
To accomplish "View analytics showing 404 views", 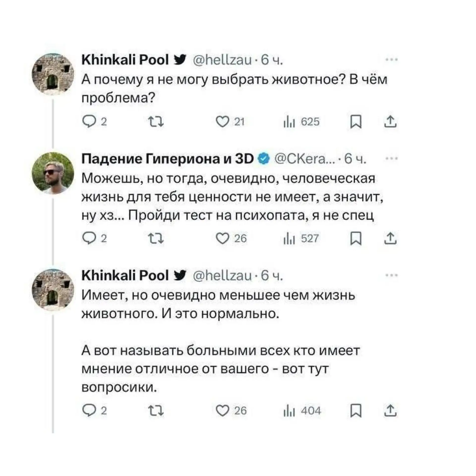I will click(289, 411).
